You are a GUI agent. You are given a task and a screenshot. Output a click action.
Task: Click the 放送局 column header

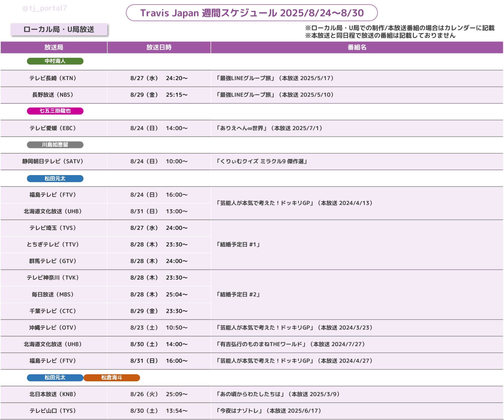pyautogui.click(x=54, y=47)
